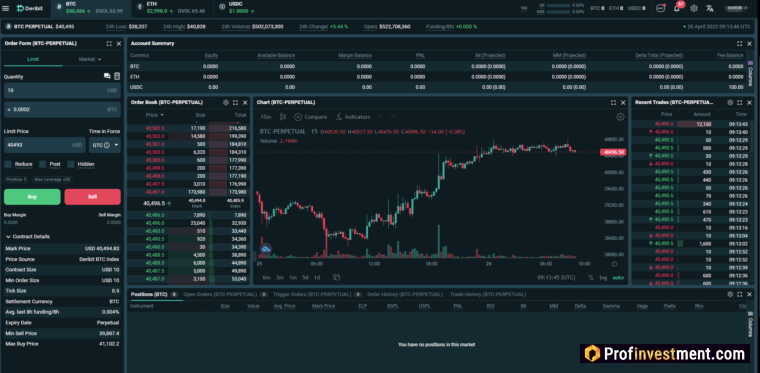This screenshot has height=373, width=760.
Task: Expand the Chart panel to fullscreen
Action: tap(613, 103)
